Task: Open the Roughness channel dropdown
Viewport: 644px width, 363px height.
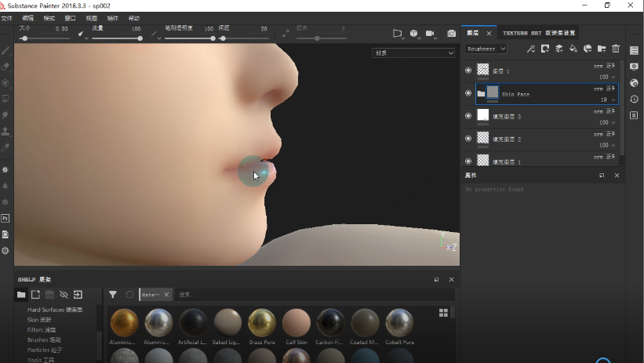Action: tap(486, 49)
